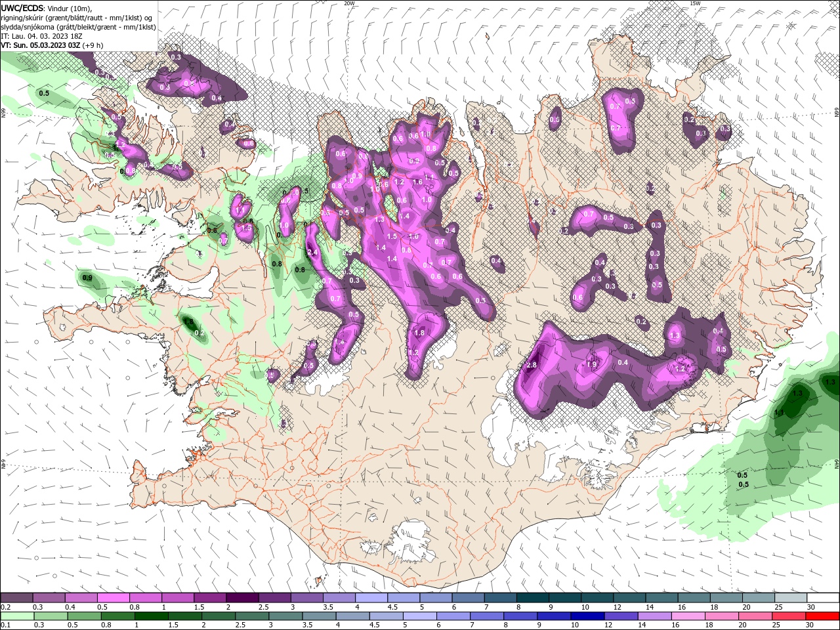Image resolution: width=840 pixels, height=630 pixels.
Task: Pick the darkest purple snow swatch labeled 2
Action: click(242, 598)
